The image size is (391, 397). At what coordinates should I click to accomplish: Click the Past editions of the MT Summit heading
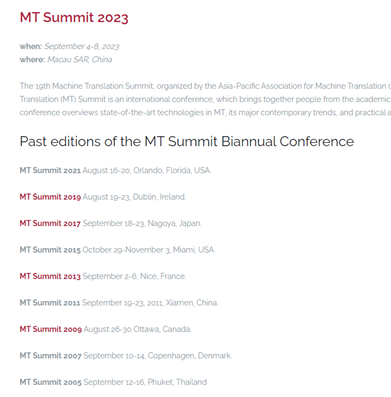click(187, 142)
